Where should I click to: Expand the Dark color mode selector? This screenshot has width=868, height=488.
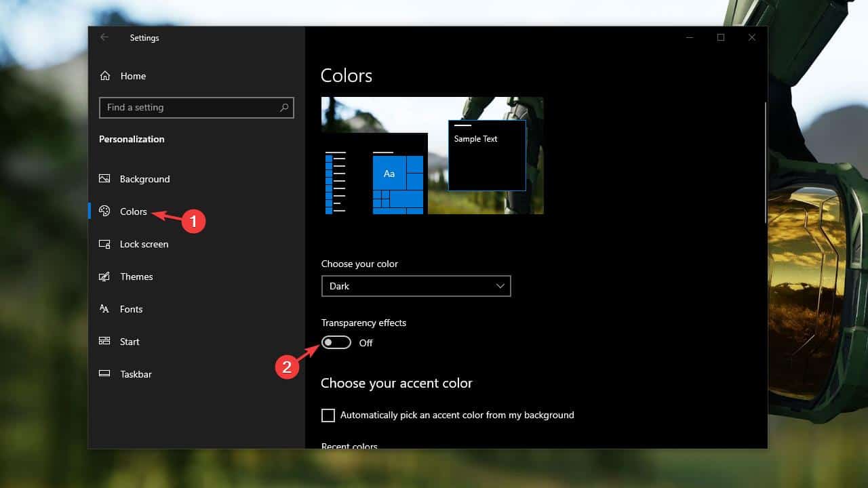pyautogui.click(x=416, y=286)
